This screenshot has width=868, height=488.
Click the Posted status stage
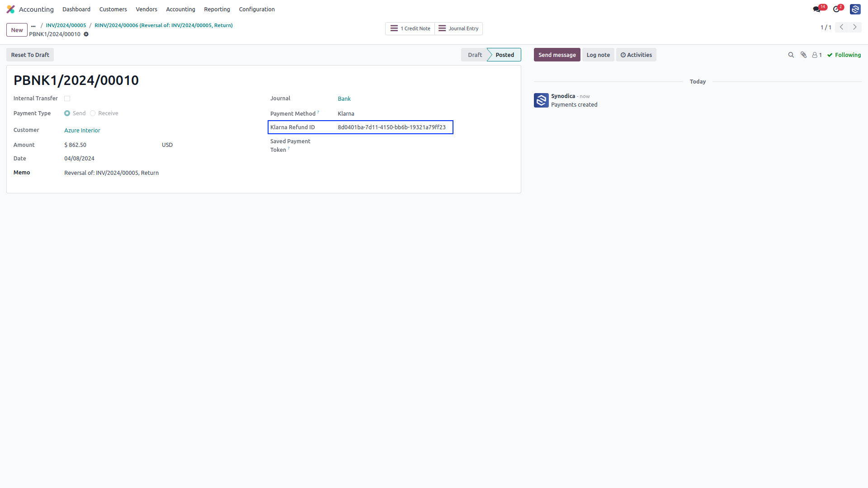tap(505, 55)
